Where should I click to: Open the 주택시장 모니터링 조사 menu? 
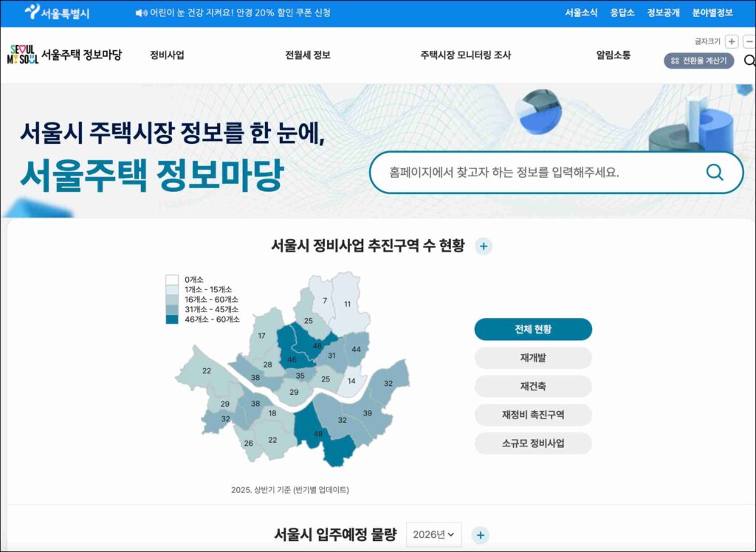[x=465, y=55]
